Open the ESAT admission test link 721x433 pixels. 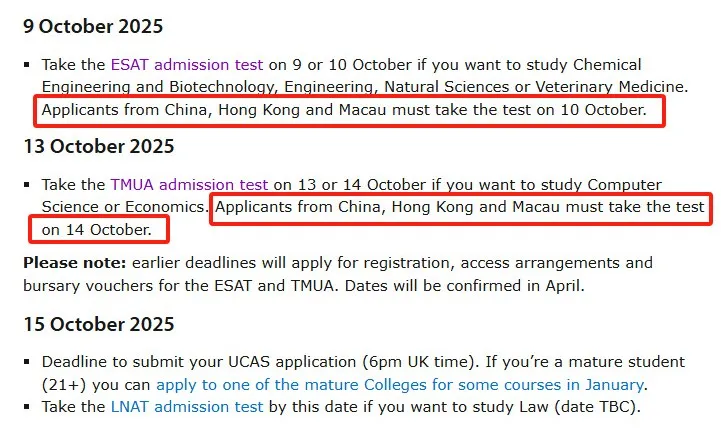[187, 65]
